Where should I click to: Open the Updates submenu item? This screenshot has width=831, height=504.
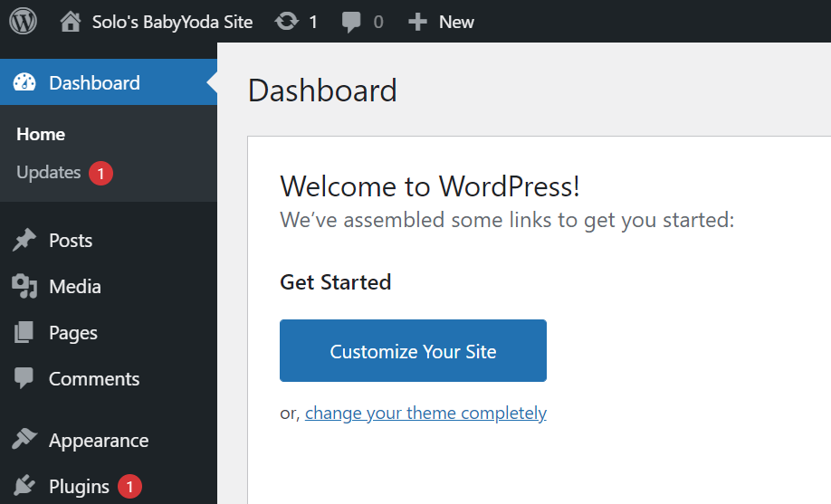[x=49, y=172]
